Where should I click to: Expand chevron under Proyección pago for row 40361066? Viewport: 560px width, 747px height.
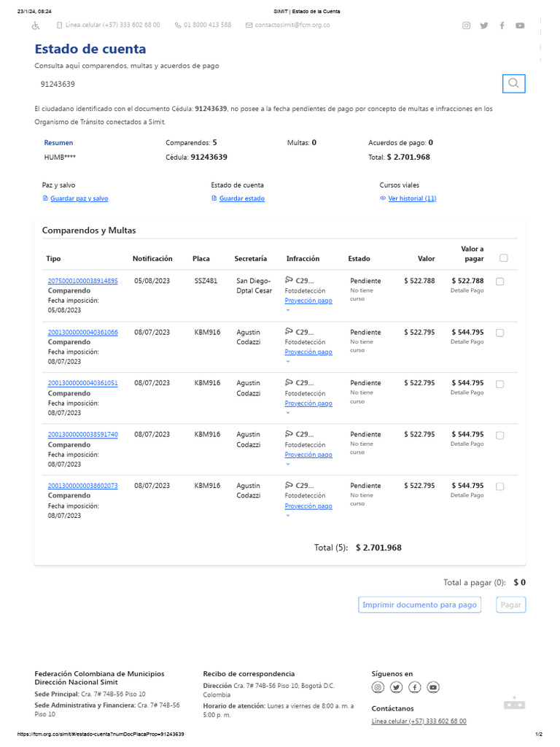pos(287,362)
